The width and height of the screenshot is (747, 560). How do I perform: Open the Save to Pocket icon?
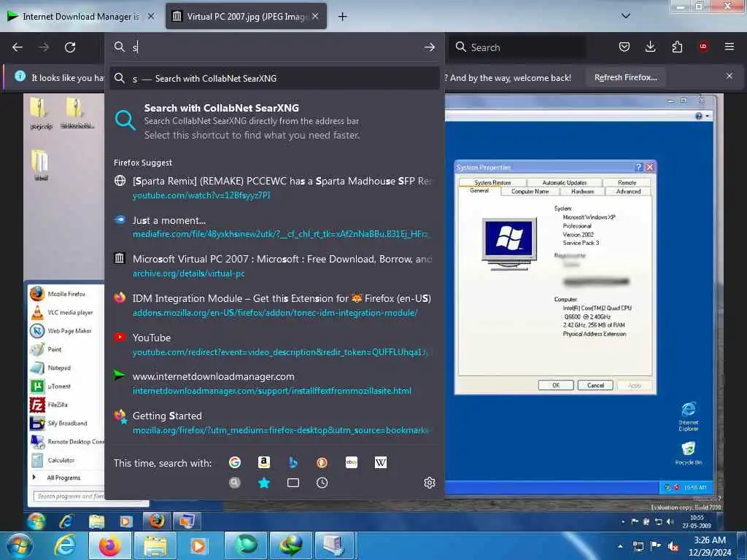click(624, 47)
